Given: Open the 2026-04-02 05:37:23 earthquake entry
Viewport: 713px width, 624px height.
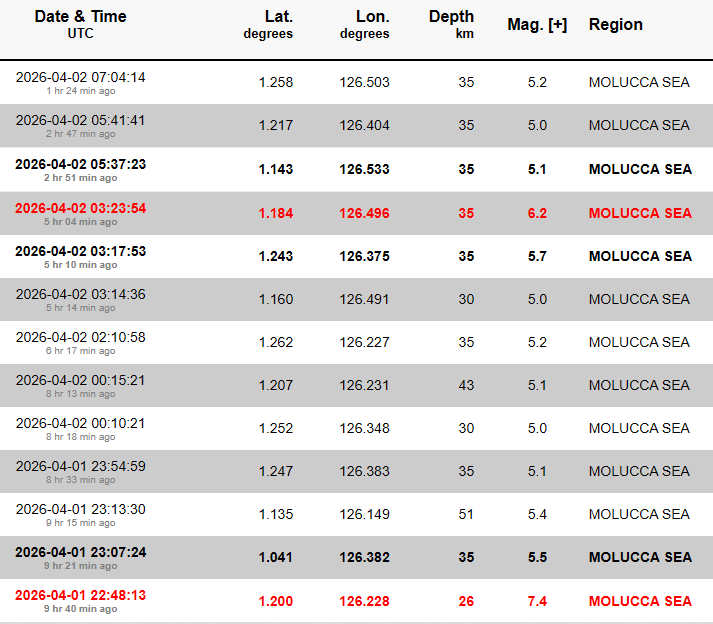Looking at the screenshot, I should pyautogui.click(x=80, y=164).
